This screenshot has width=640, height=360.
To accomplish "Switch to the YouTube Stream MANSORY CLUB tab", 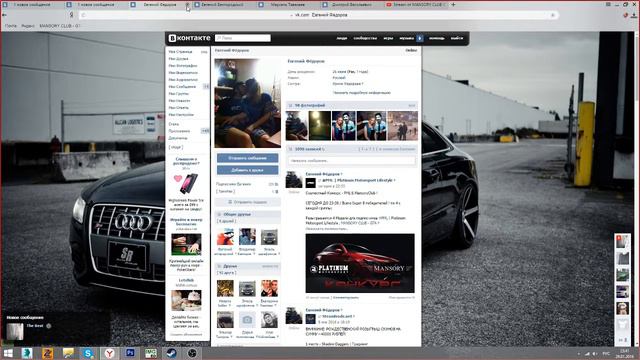I will click(x=416, y=4).
